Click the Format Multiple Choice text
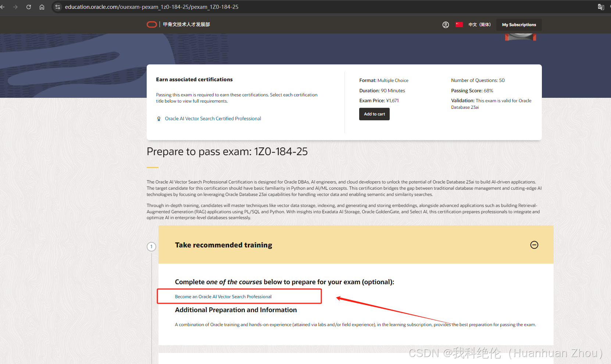The height and width of the screenshot is (364, 611). pyautogui.click(x=384, y=80)
